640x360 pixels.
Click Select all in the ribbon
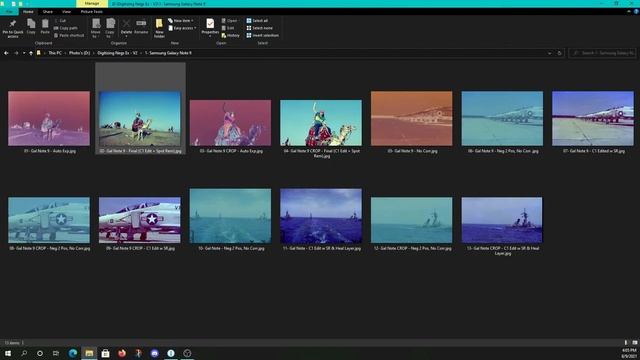tap(257, 20)
